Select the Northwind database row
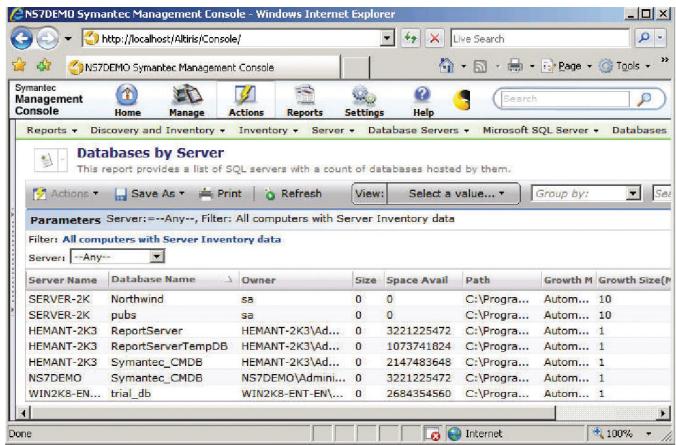Image resolution: width=676 pixels, height=445 pixels. coord(348,299)
